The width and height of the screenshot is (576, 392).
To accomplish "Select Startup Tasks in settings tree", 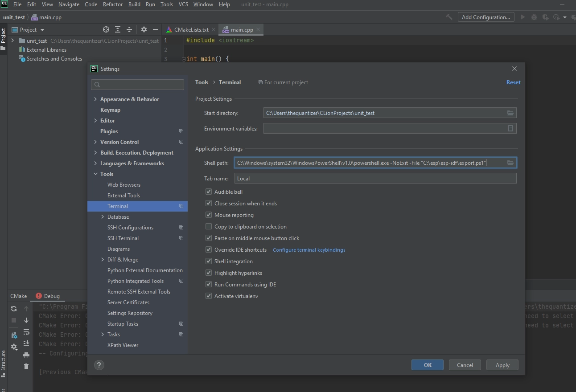I will pyautogui.click(x=123, y=323).
